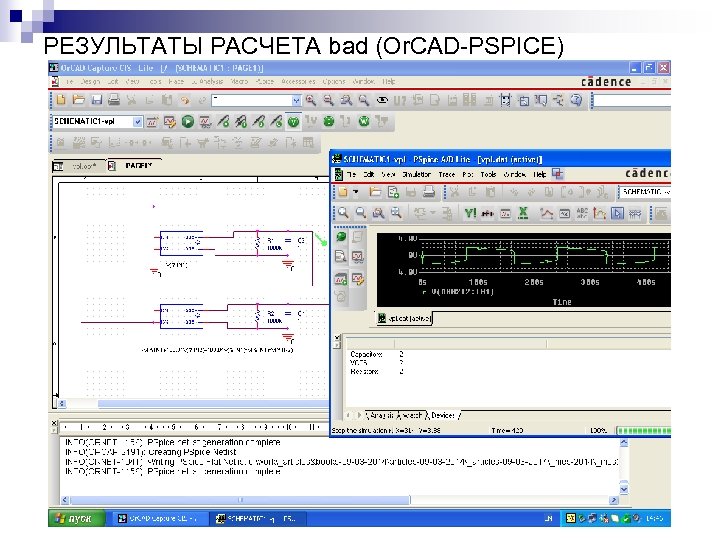This screenshot has width=720, height=540.
Task: Click Zoom In magnifier in Capture toolbar
Action: (x=311, y=100)
